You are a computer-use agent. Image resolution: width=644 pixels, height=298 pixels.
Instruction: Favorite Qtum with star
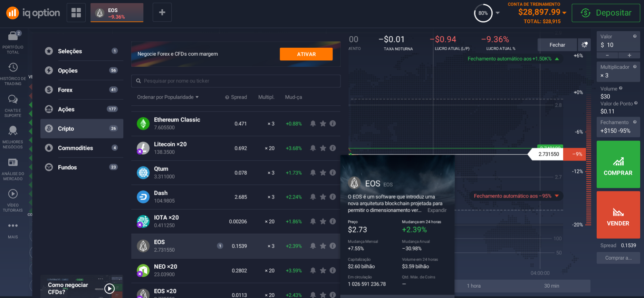pos(323,172)
